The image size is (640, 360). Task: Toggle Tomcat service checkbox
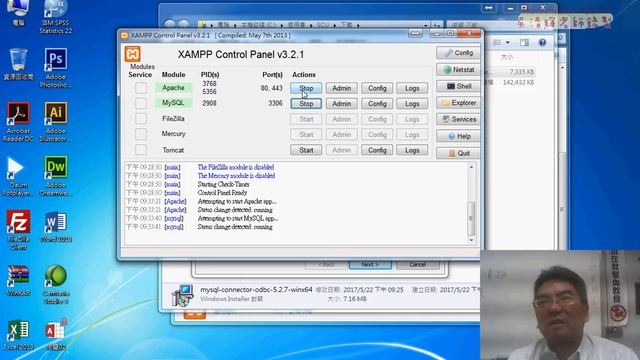click(141, 150)
